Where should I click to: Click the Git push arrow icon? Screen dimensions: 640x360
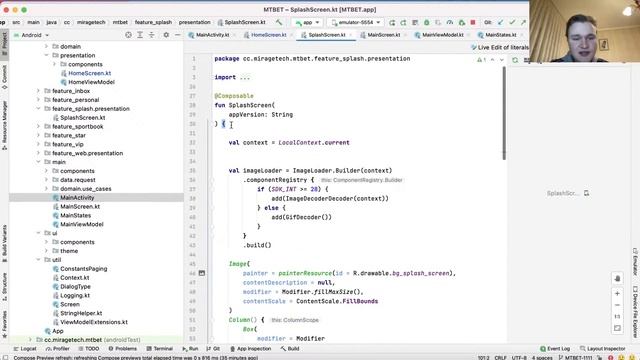(x=523, y=22)
